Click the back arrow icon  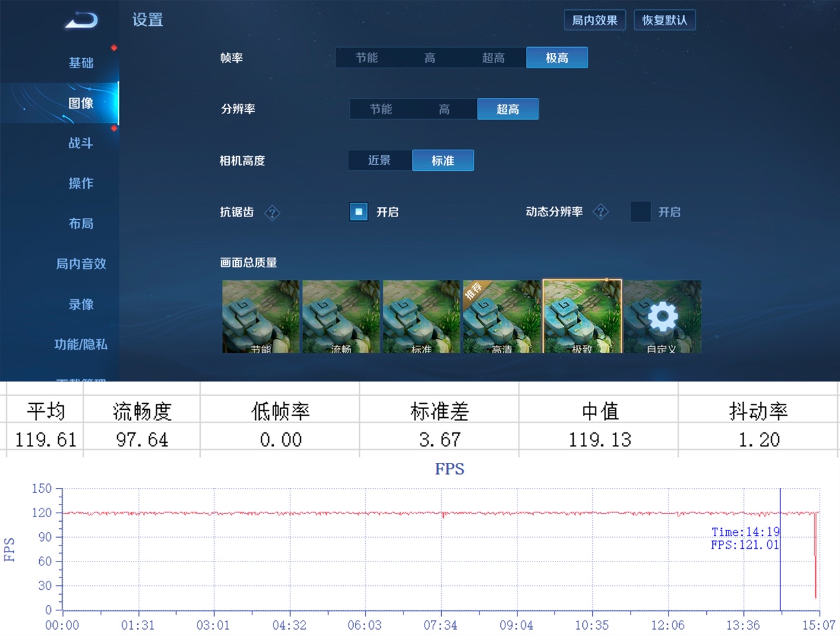[81, 21]
